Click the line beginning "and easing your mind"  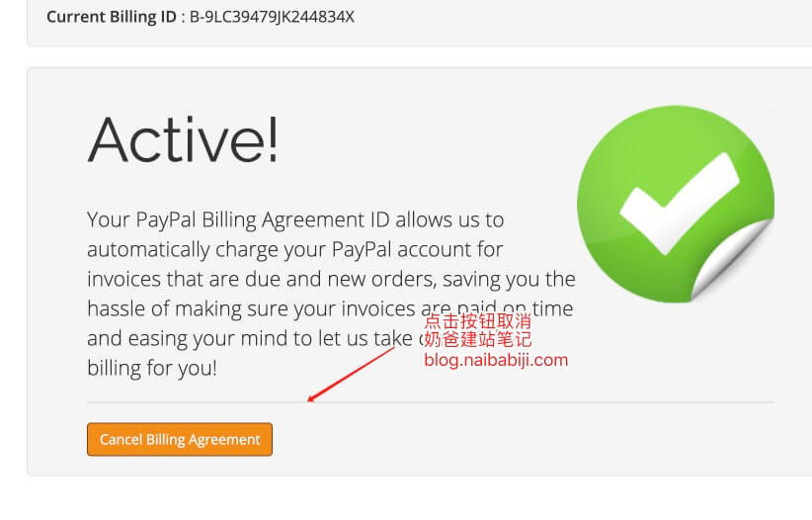[255, 338]
